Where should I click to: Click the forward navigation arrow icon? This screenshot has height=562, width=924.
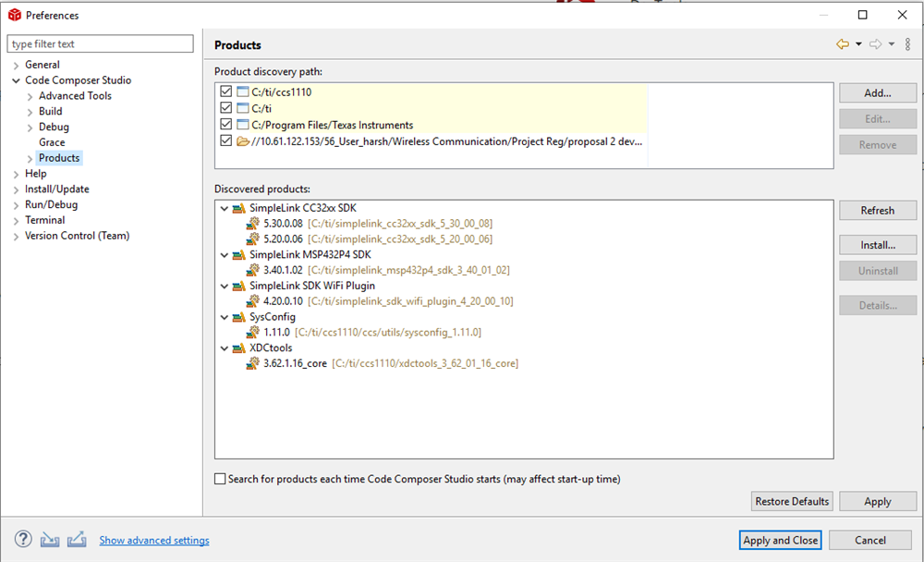876,44
